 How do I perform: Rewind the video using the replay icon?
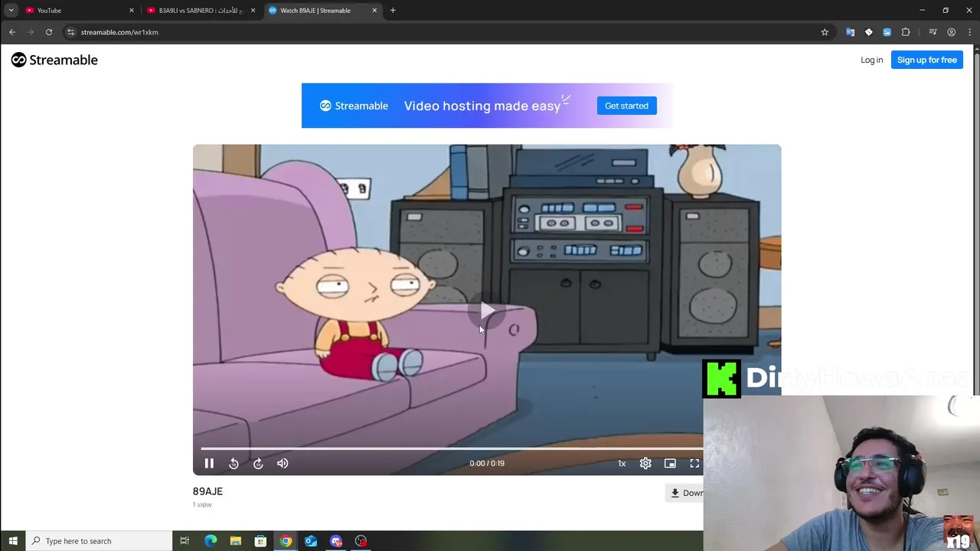click(234, 463)
